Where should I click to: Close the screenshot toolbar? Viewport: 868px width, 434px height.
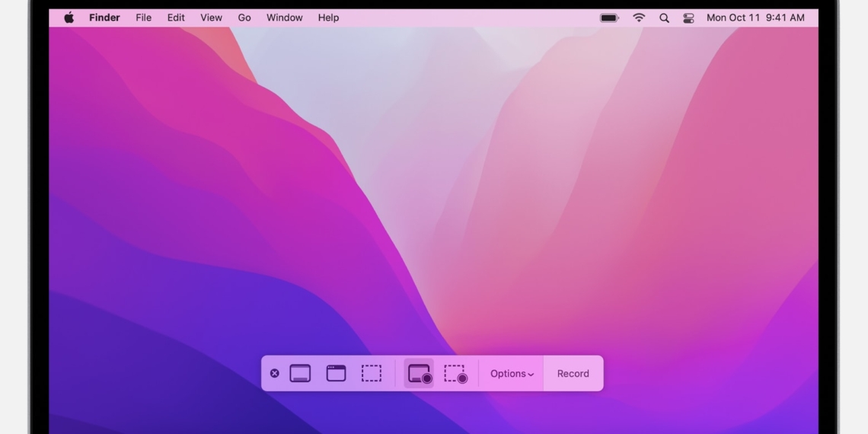tap(274, 373)
